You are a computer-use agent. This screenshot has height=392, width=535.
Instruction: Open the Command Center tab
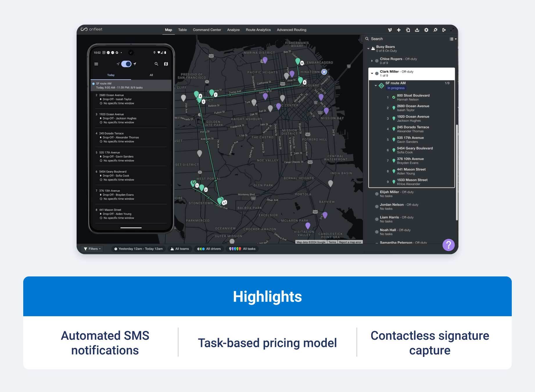pos(207,30)
